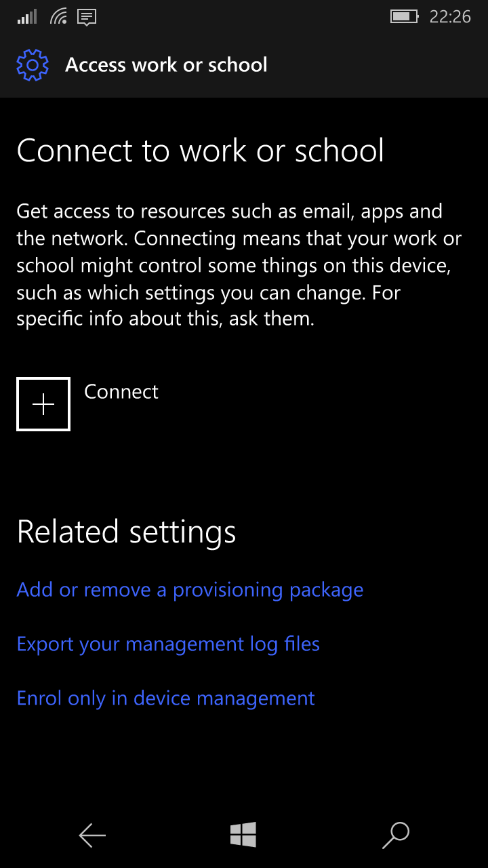
Task: Tap the empty area below Enrol link
Action: (244, 759)
